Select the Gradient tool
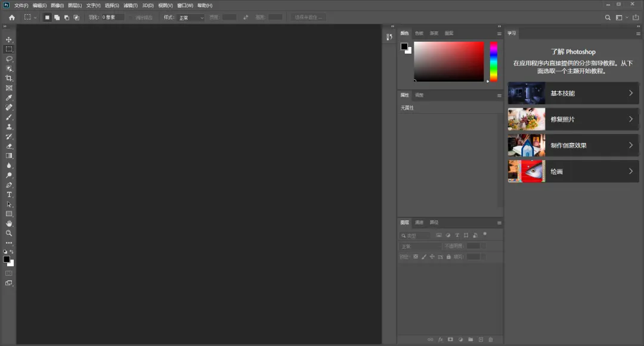The image size is (644, 346). point(8,156)
